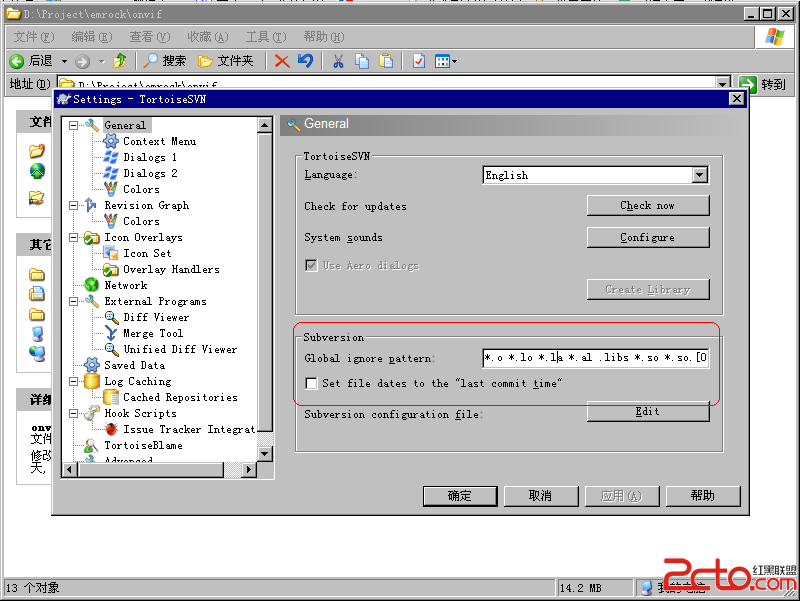Click the Issue Tracker Integration bug icon
Screen dimensions: 800x601
[x=111, y=429]
